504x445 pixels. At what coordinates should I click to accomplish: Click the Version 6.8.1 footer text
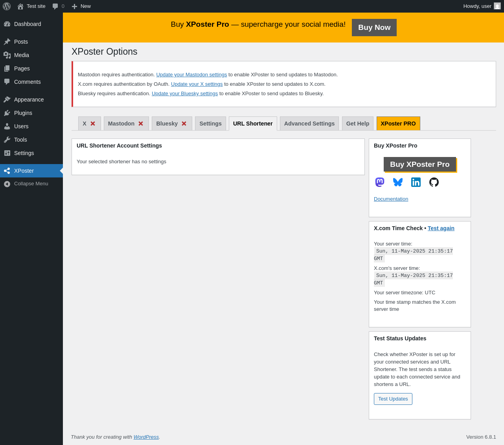point(481,437)
